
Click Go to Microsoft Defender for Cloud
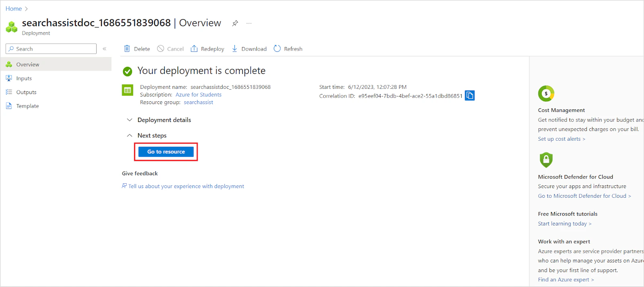(x=584, y=196)
